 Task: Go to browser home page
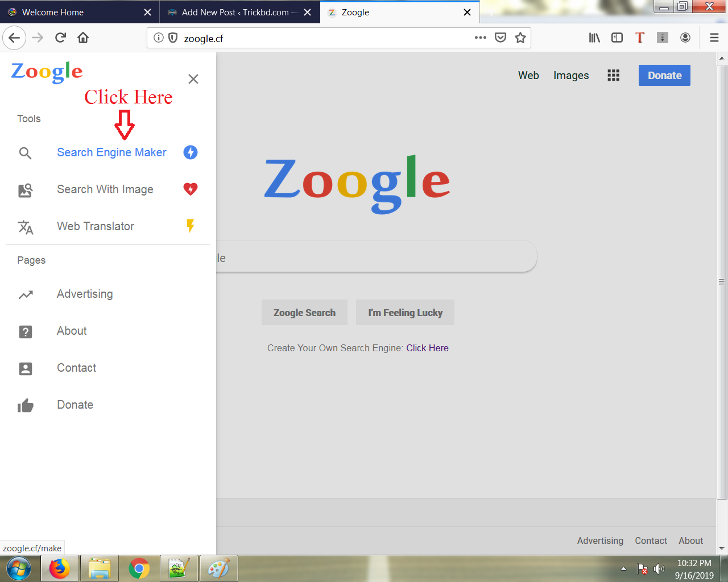point(83,38)
